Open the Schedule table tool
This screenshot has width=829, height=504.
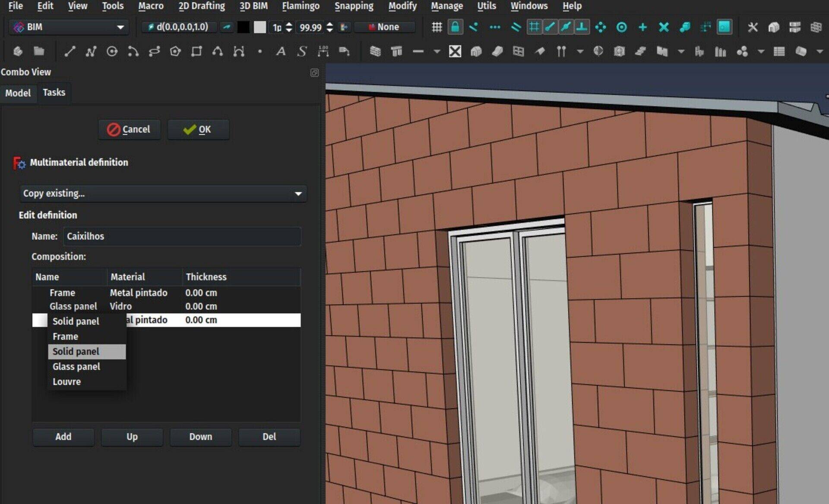pyautogui.click(x=779, y=52)
